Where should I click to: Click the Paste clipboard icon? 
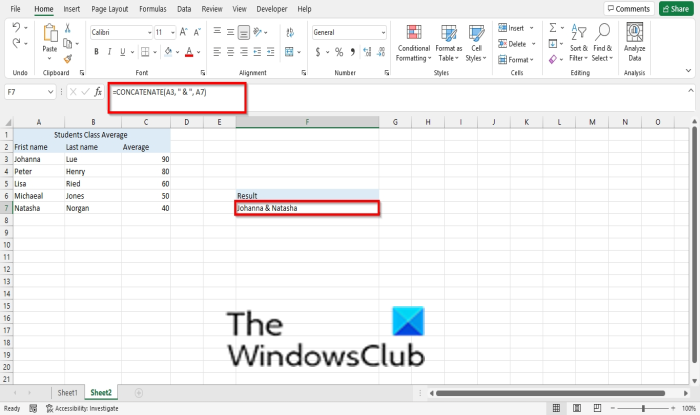(50, 34)
